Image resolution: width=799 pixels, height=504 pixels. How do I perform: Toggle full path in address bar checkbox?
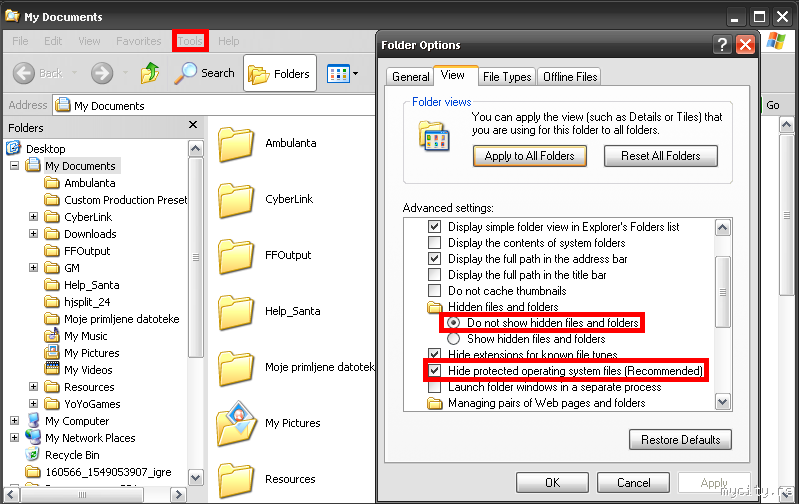tap(434, 258)
